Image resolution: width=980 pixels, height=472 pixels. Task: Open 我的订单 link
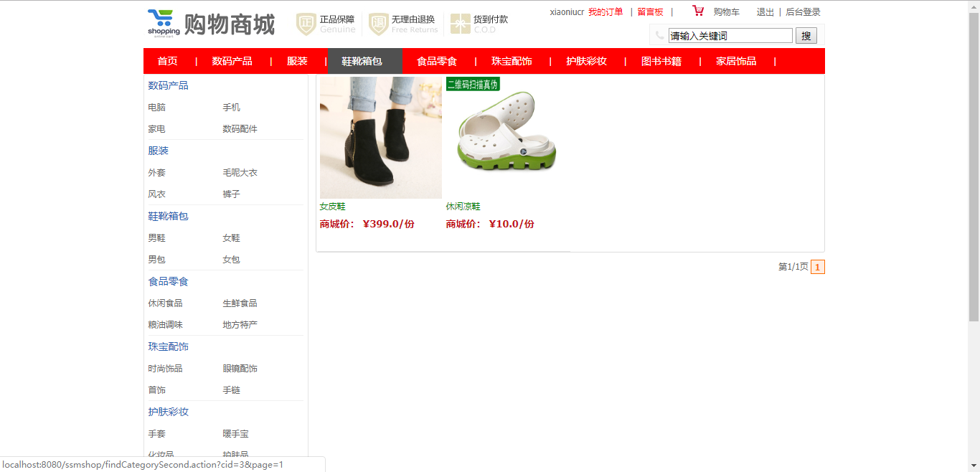(606, 11)
